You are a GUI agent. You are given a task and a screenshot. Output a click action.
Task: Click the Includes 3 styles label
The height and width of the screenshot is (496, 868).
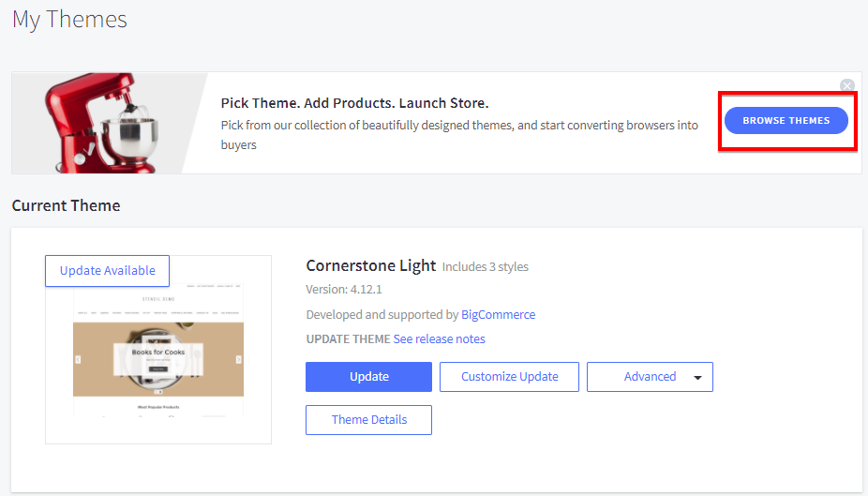point(486,267)
